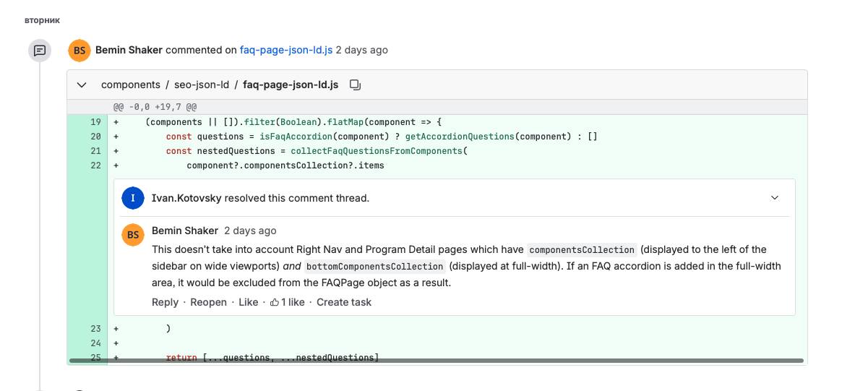Click the comment's '2 days ago' timestamp
868x391 pixels.
coord(250,231)
